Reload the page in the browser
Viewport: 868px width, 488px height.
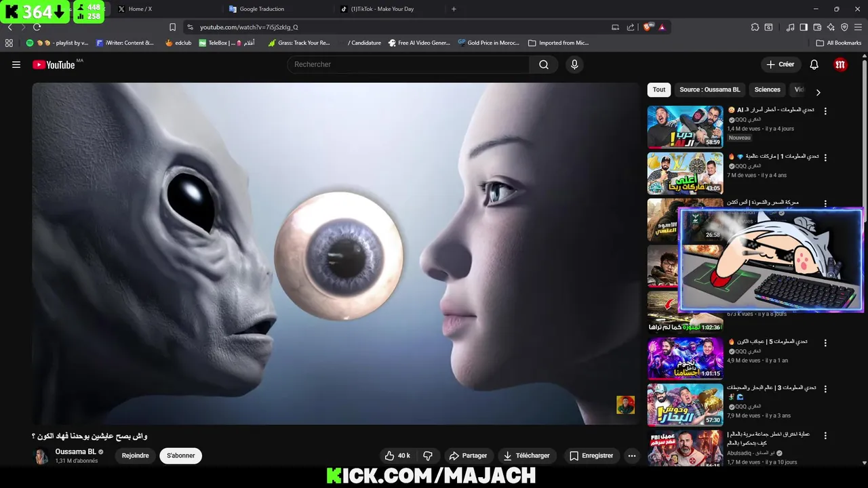[37, 27]
